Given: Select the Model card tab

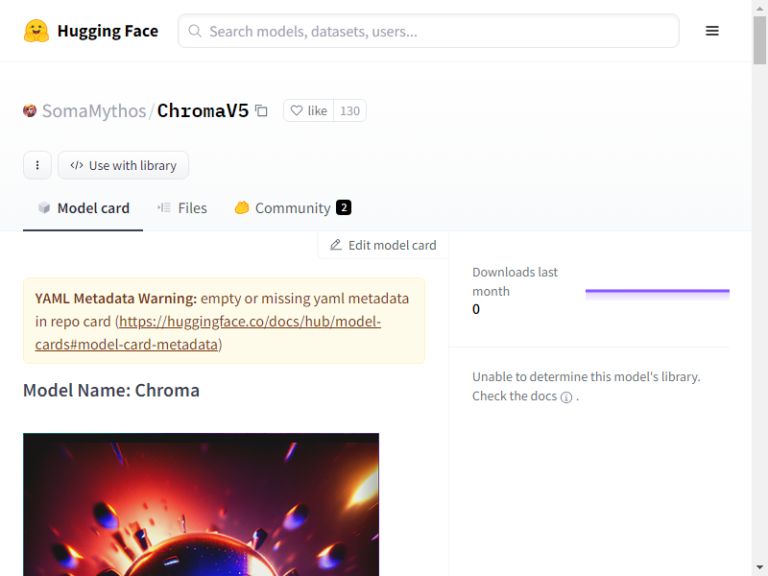Looking at the screenshot, I should point(83,208).
